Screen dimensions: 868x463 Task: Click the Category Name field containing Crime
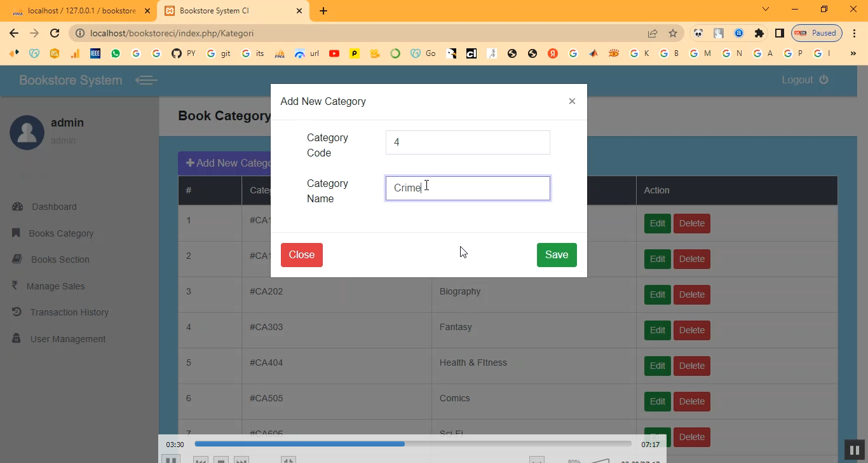467,188
